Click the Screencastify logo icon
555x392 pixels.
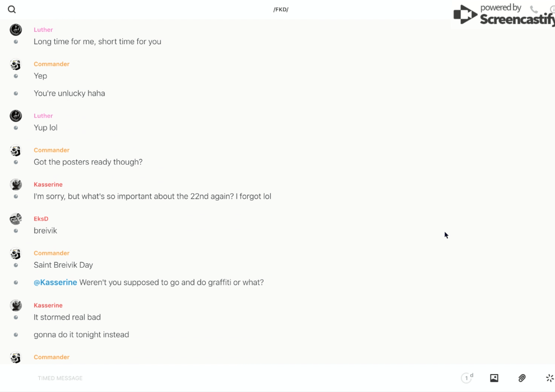click(465, 15)
